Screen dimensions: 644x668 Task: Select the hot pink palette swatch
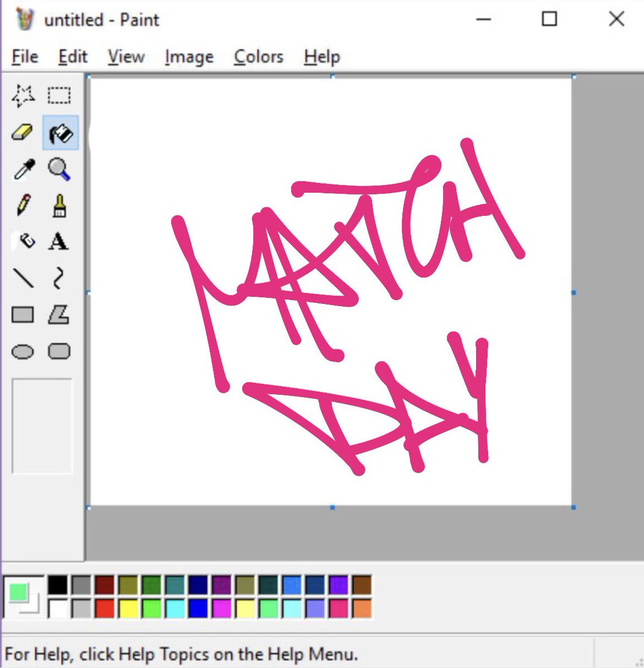click(338, 608)
